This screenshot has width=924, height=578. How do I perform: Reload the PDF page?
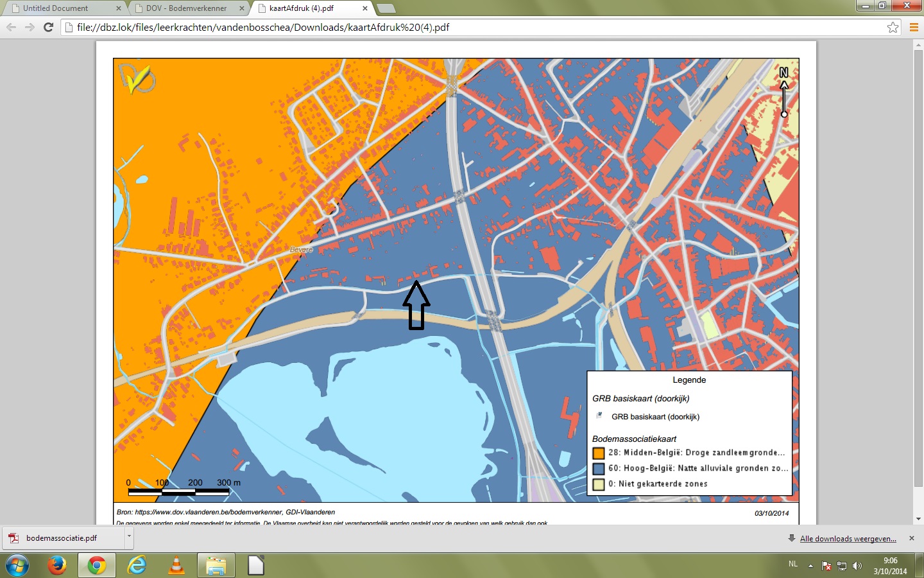pos(48,27)
